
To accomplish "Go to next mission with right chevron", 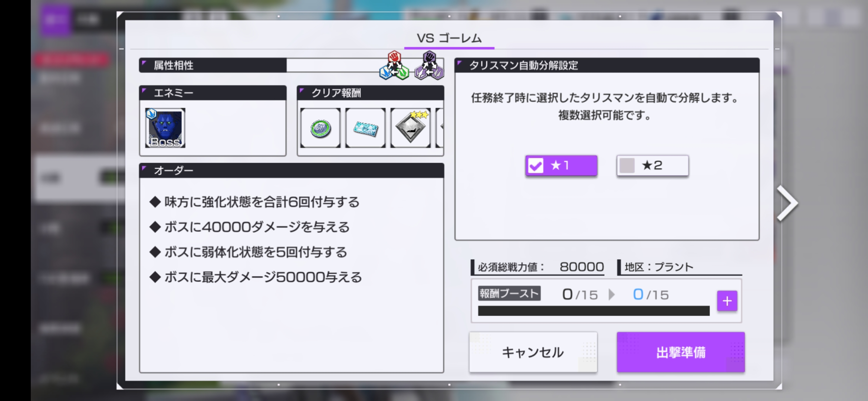I will click(x=788, y=203).
